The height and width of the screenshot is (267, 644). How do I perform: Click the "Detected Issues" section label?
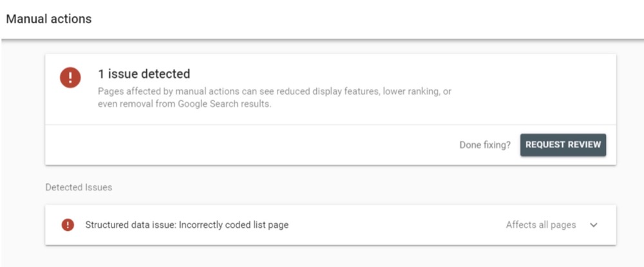click(79, 187)
